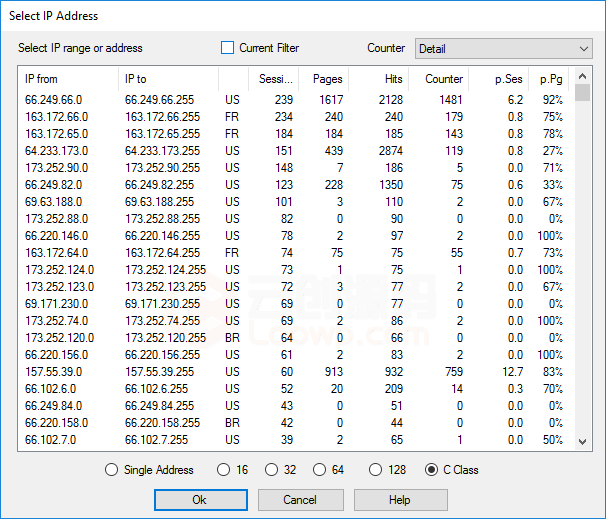
Task: Select row 66.102.6.0
Action: tap(294, 389)
